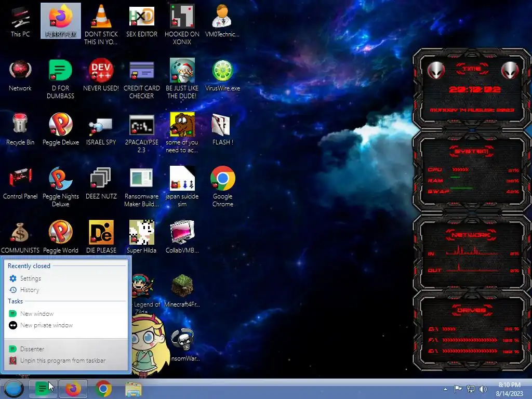
Task: Click the SYSTEM gadget CPU meter
Action: click(x=473, y=170)
